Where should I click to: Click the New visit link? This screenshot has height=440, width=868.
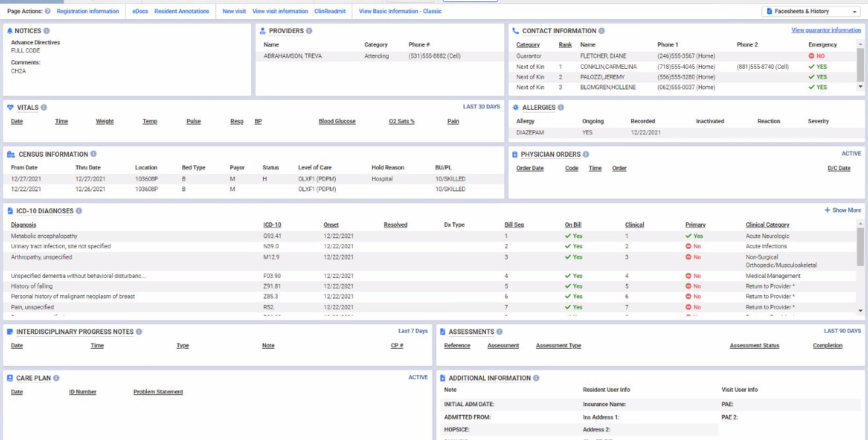point(234,11)
